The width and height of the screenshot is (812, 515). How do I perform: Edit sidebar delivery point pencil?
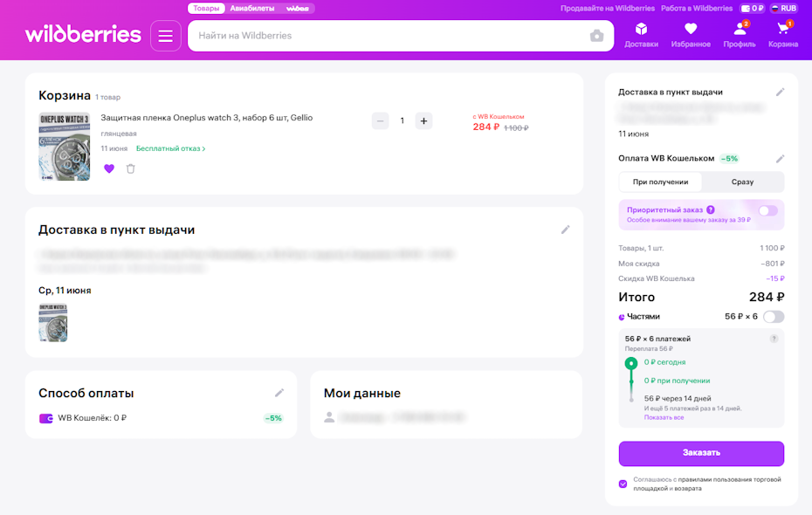coord(780,93)
